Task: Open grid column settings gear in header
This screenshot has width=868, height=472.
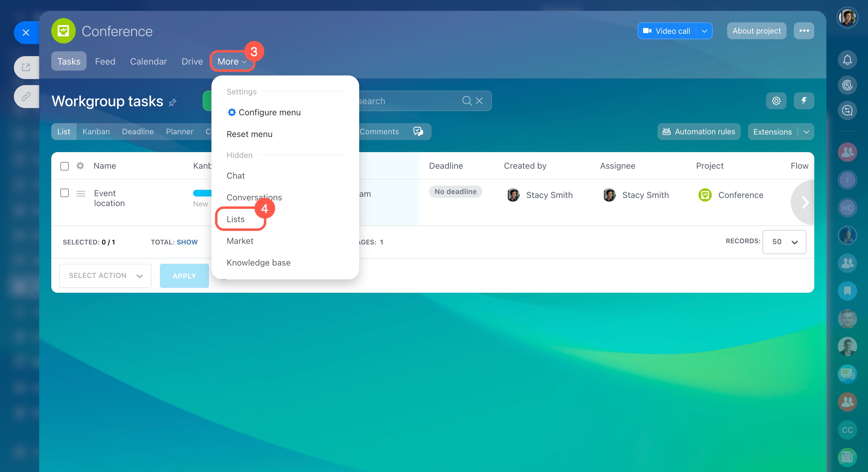Action: tap(80, 166)
